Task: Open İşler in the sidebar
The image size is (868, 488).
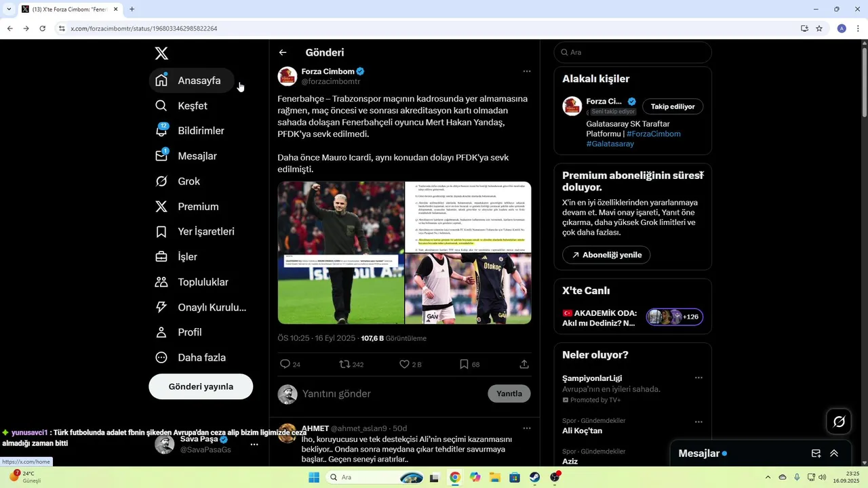Action: click(x=177, y=257)
